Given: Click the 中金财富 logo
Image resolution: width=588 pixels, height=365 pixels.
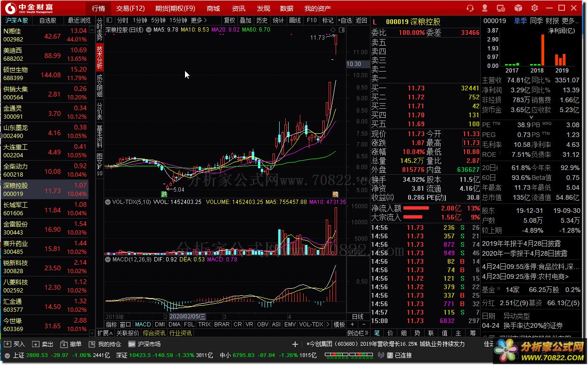Looking at the screenshot, I should pyautogui.click(x=29, y=8).
